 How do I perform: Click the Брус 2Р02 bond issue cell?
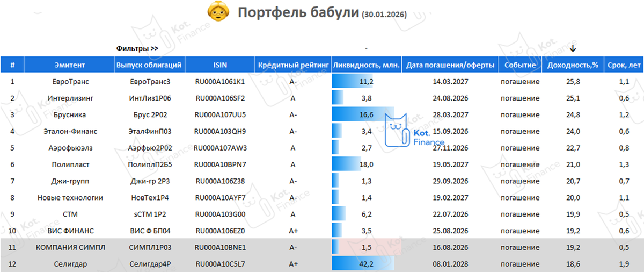click(x=150, y=114)
